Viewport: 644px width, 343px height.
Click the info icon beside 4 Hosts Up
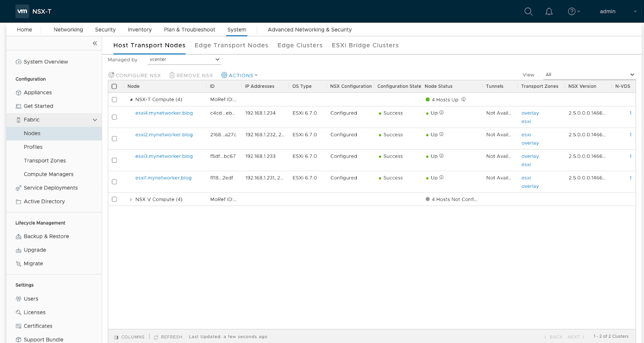[x=463, y=100]
